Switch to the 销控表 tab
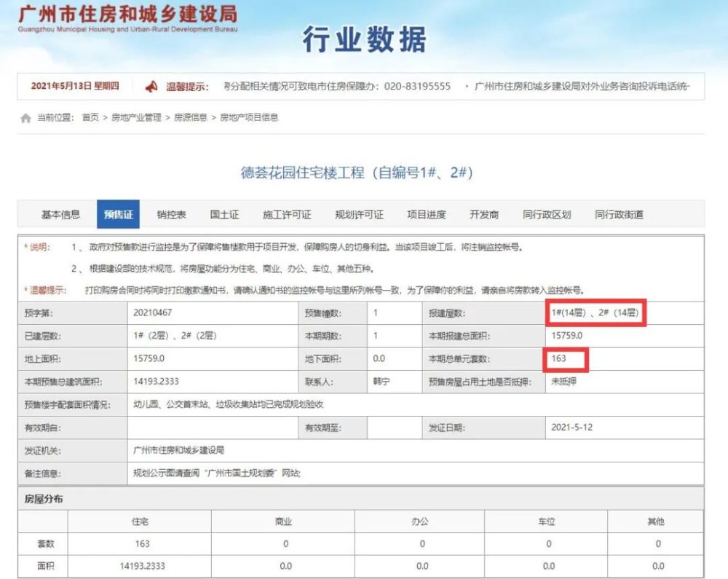This screenshot has height=579, width=728. click(x=171, y=215)
